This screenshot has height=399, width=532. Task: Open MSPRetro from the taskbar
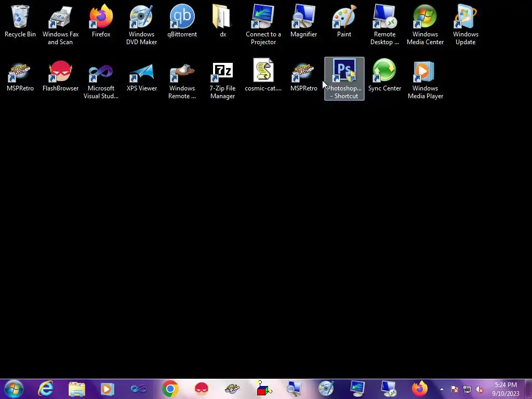(232, 389)
